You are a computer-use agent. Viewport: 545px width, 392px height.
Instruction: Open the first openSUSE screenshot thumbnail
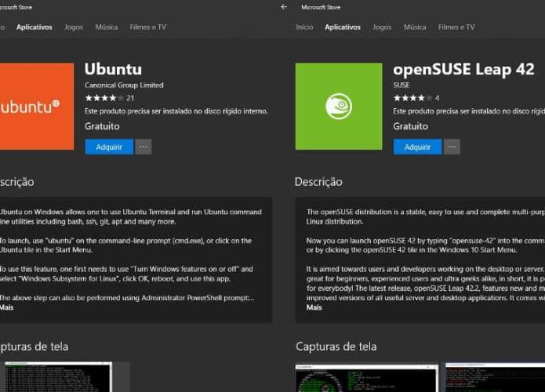click(367, 378)
